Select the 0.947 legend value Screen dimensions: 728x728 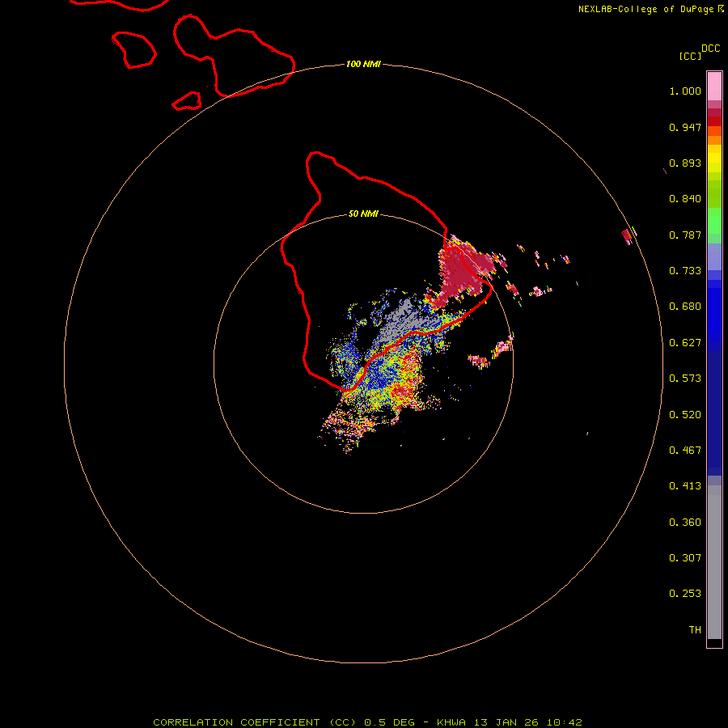pyautogui.click(x=685, y=127)
